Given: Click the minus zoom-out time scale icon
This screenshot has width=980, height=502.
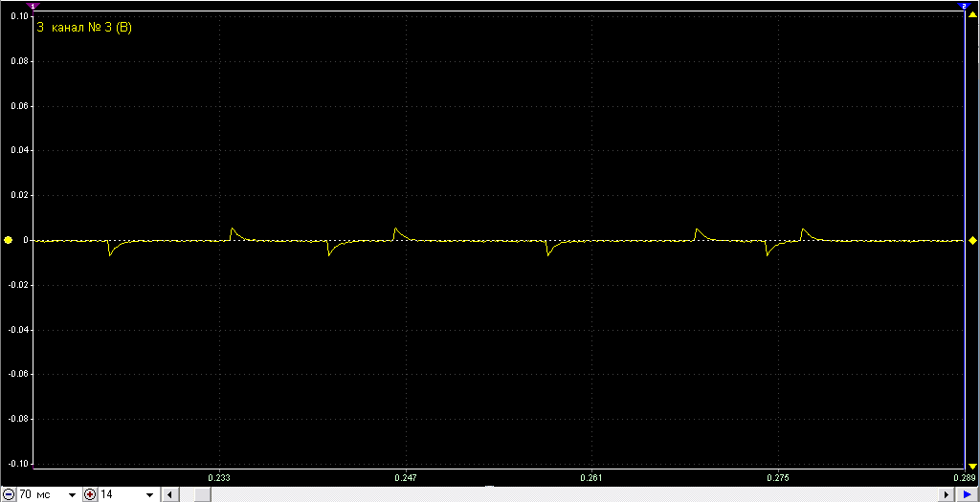Looking at the screenshot, I should point(10,494).
